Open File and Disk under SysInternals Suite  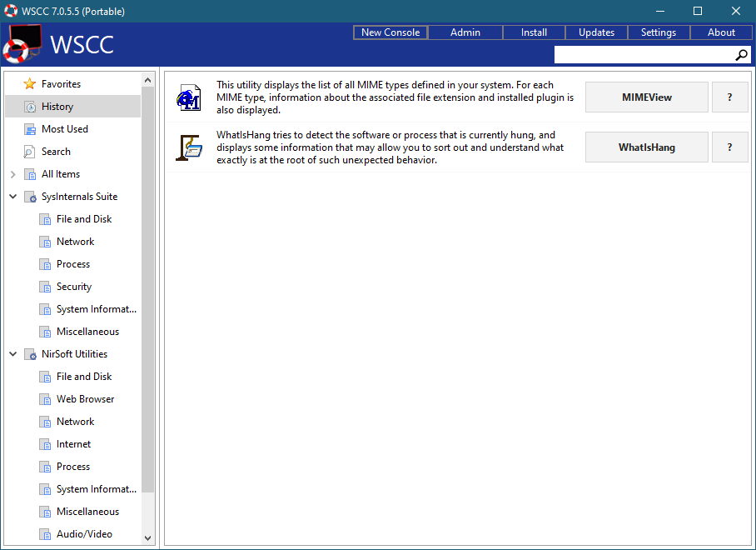coord(84,219)
